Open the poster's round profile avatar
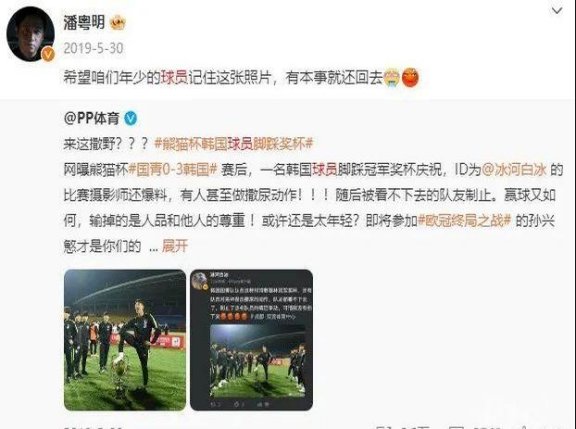The image size is (576, 429). 30,33
